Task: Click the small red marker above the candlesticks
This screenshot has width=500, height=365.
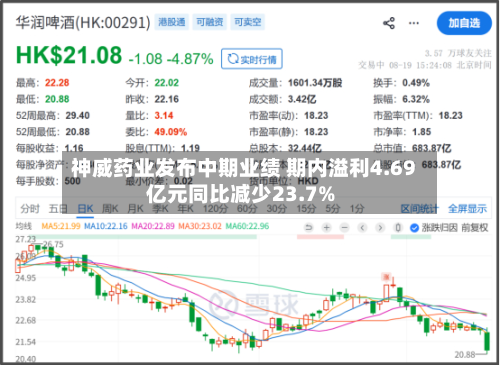Action: [x=386, y=277]
